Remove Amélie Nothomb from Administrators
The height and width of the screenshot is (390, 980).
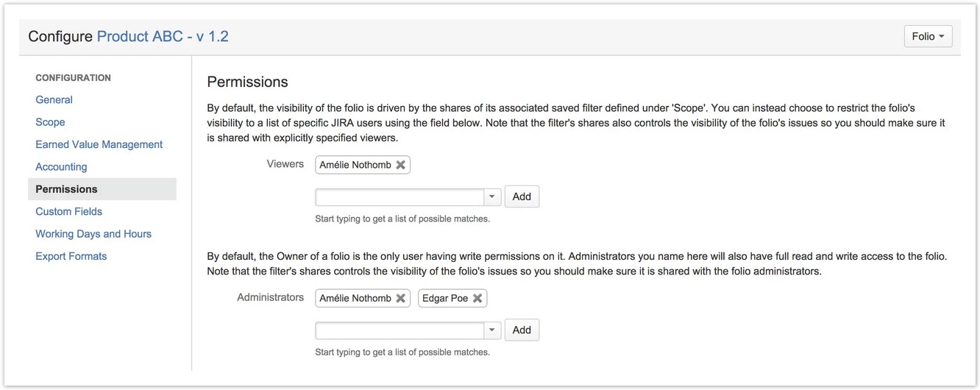pos(401,298)
